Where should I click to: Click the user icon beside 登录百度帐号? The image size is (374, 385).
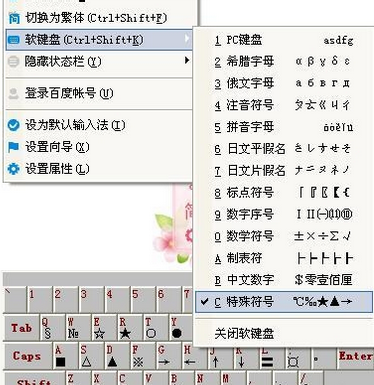(x=13, y=94)
